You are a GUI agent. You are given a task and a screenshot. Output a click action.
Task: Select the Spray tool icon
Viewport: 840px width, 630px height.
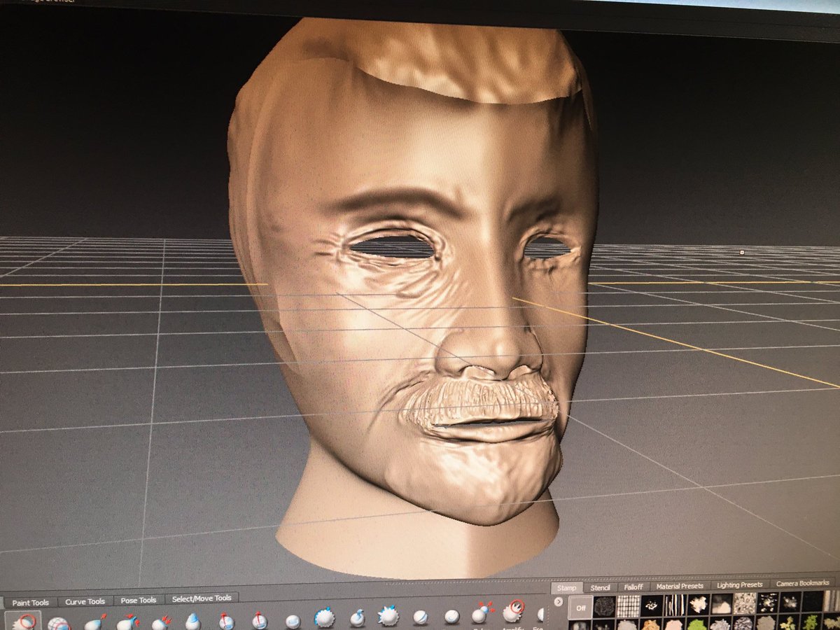click(225, 621)
